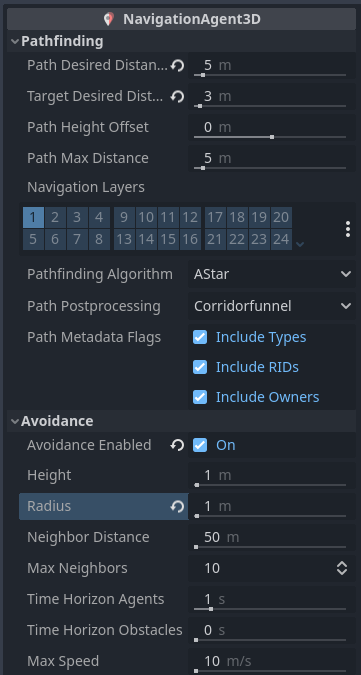This screenshot has width=361, height=675.
Task: Expand navigation layers grid with chevron
Action: click(300, 244)
